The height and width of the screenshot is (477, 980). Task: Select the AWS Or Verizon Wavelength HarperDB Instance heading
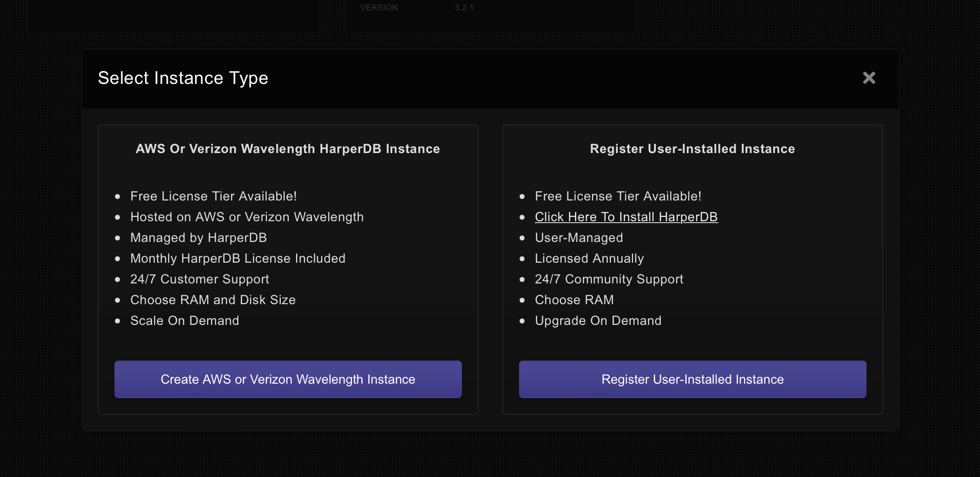coord(288,149)
